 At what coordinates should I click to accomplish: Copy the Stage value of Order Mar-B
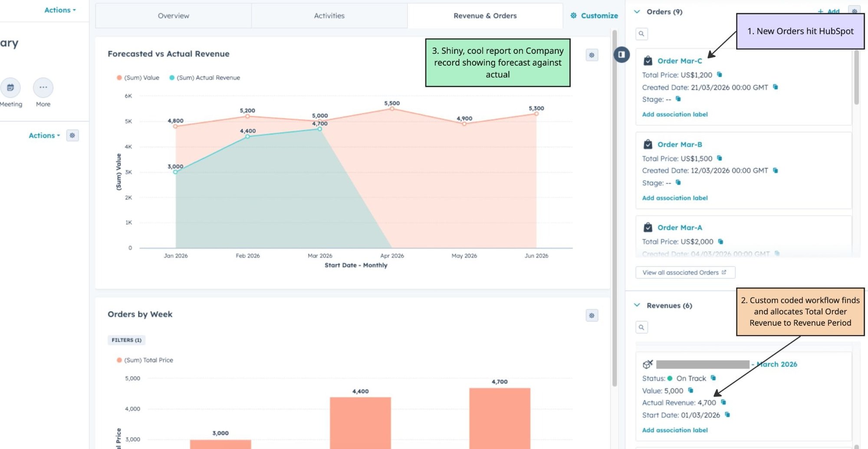coord(678,183)
